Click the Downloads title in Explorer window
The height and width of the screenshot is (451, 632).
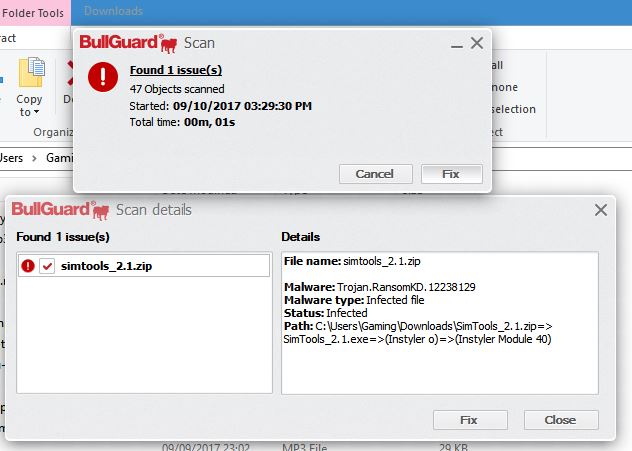pyautogui.click(x=113, y=11)
